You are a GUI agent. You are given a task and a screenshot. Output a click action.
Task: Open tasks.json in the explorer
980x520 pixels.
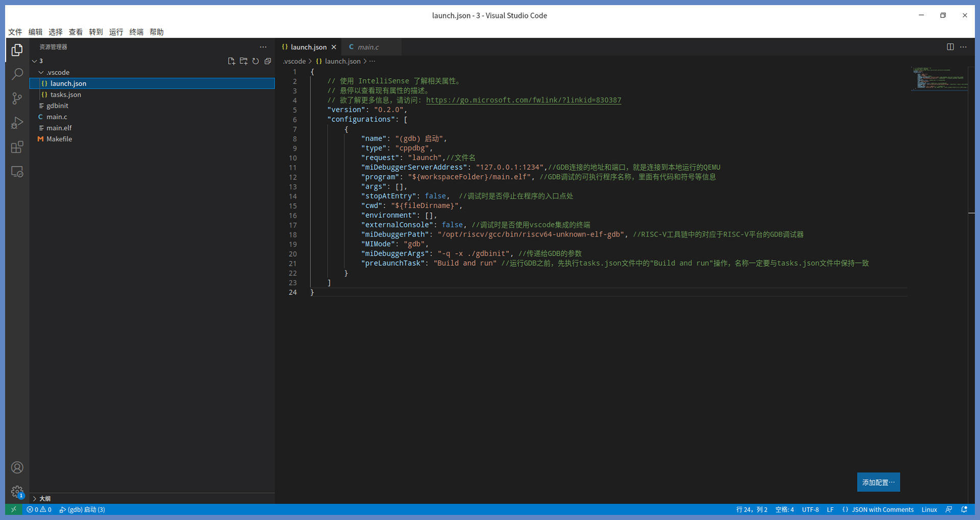click(65, 94)
